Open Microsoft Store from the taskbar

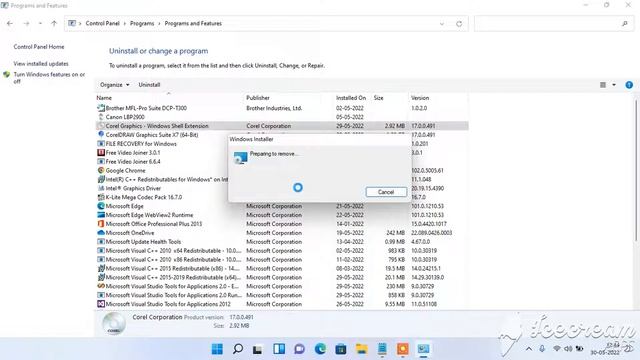coord(341,349)
